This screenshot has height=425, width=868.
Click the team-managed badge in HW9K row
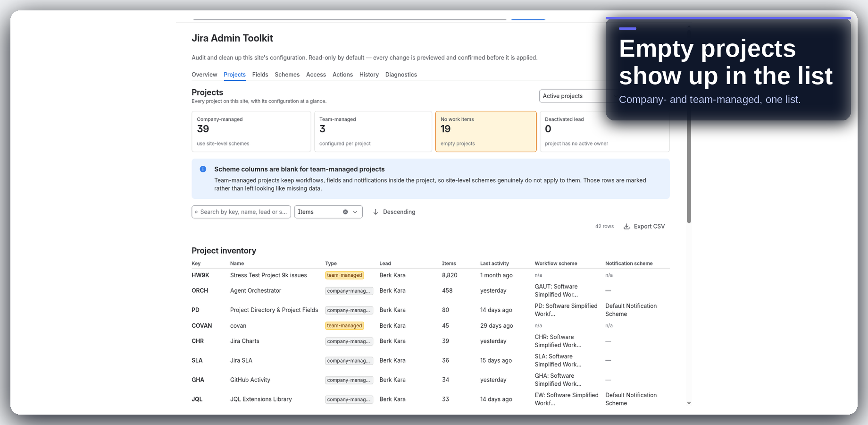(344, 275)
